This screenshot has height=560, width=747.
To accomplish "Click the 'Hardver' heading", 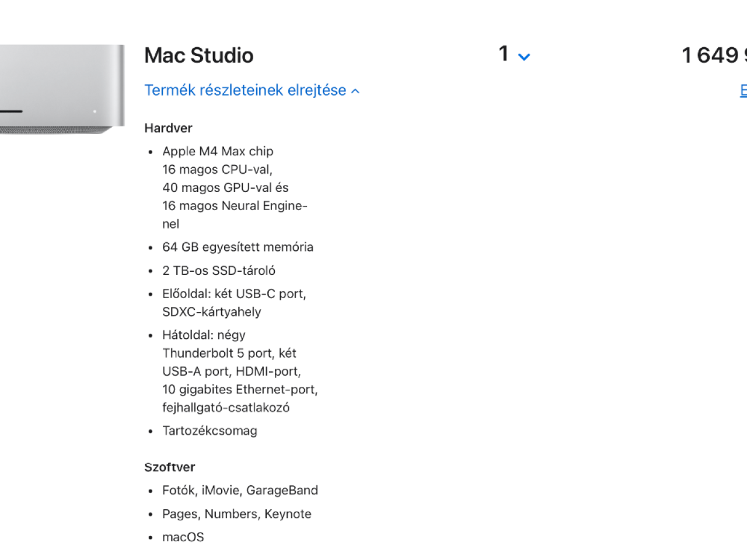I will pos(168,128).
